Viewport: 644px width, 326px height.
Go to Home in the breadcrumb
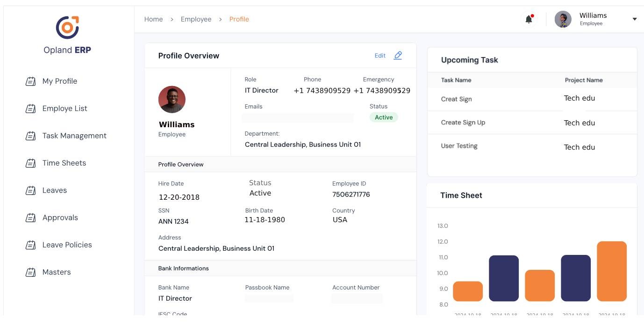click(154, 19)
